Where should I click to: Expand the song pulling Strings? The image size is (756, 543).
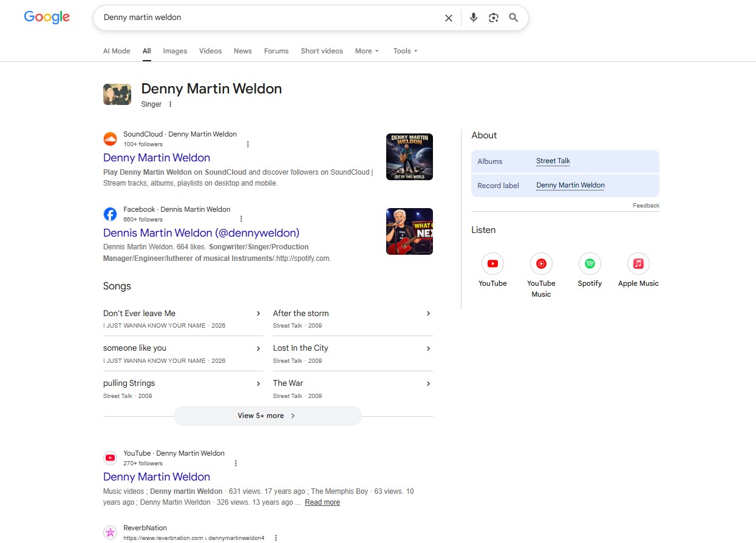tap(183, 389)
